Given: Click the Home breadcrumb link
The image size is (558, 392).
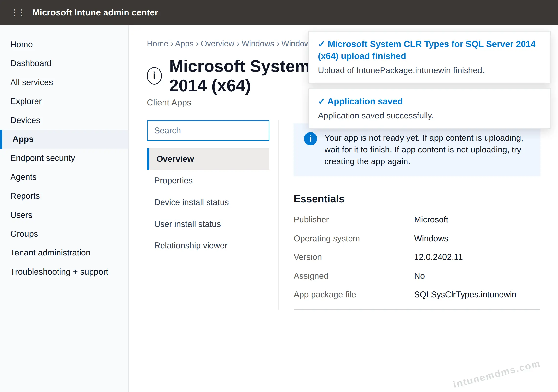Looking at the screenshot, I should (158, 44).
